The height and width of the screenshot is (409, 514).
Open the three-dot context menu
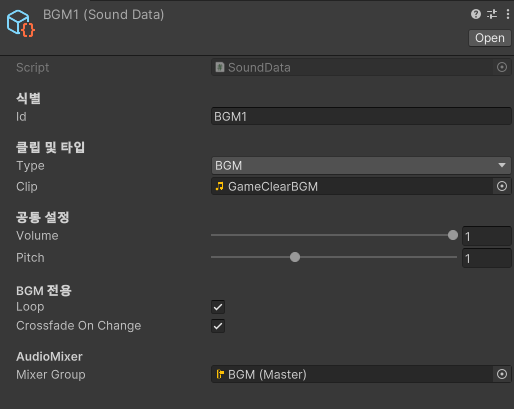(x=507, y=14)
